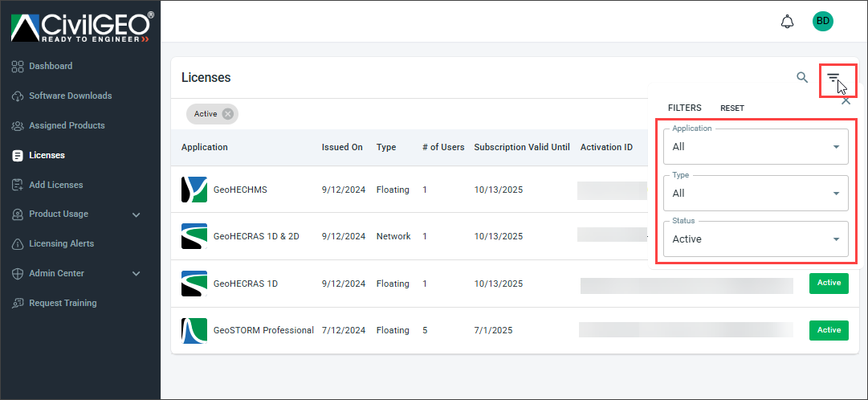Click the Dashboard grid icon

click(17, 66)
